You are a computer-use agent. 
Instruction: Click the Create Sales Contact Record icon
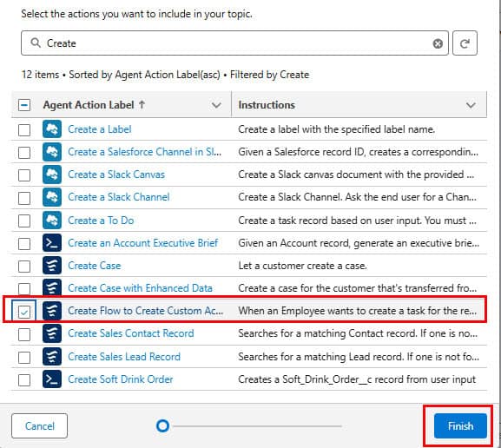(52, 333)
